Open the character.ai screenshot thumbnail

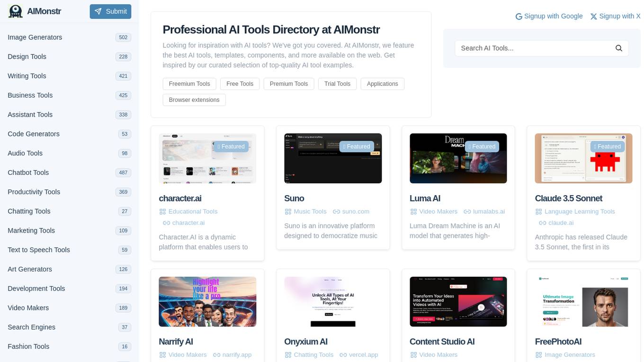point(207,158)
